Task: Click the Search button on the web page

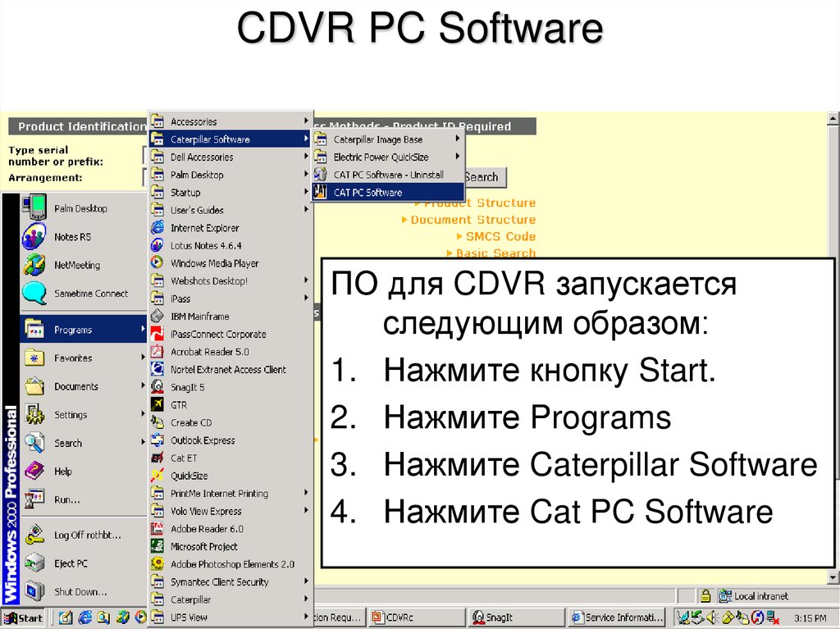Action: [x=484, y=177]
